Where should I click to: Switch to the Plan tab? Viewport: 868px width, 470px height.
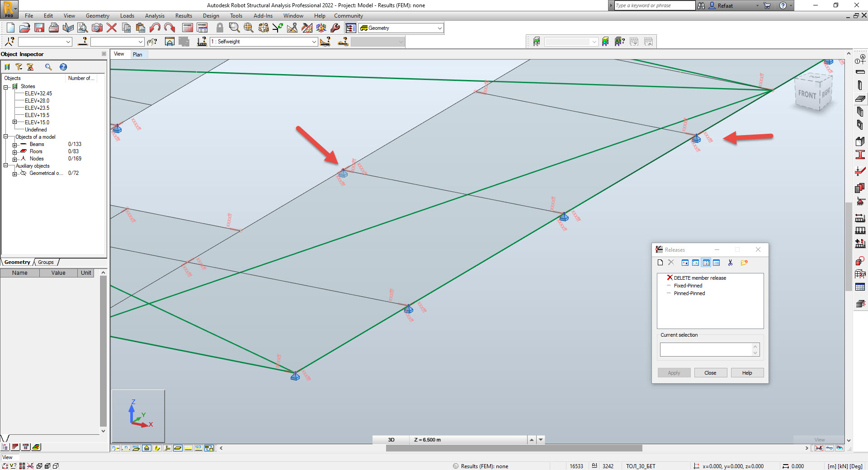[x=138, y=54]
